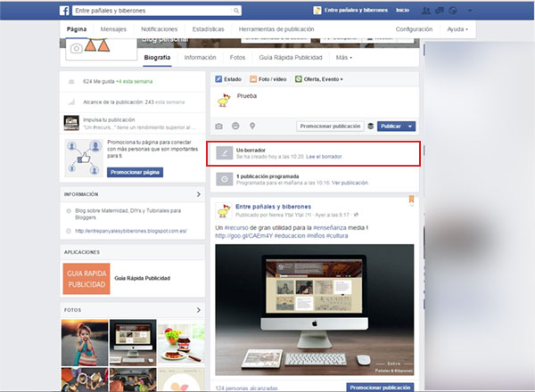
Task: Click the Inicio link
Action: point(403,11)
